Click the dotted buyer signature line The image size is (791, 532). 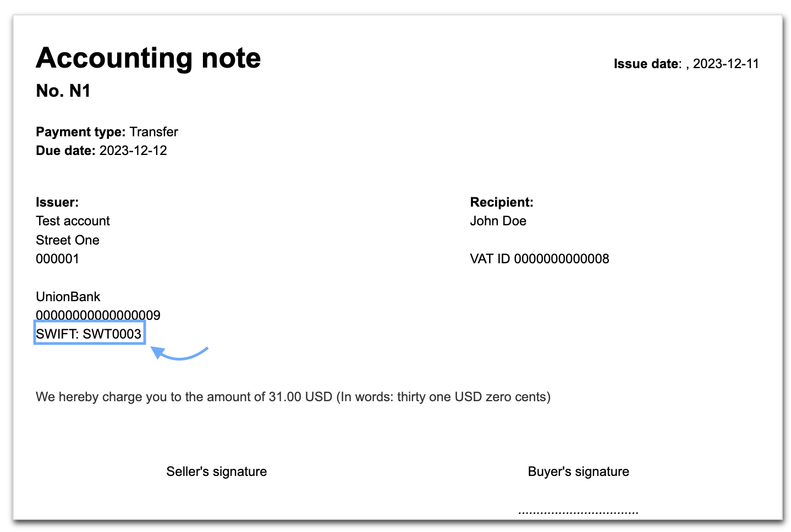578,512
